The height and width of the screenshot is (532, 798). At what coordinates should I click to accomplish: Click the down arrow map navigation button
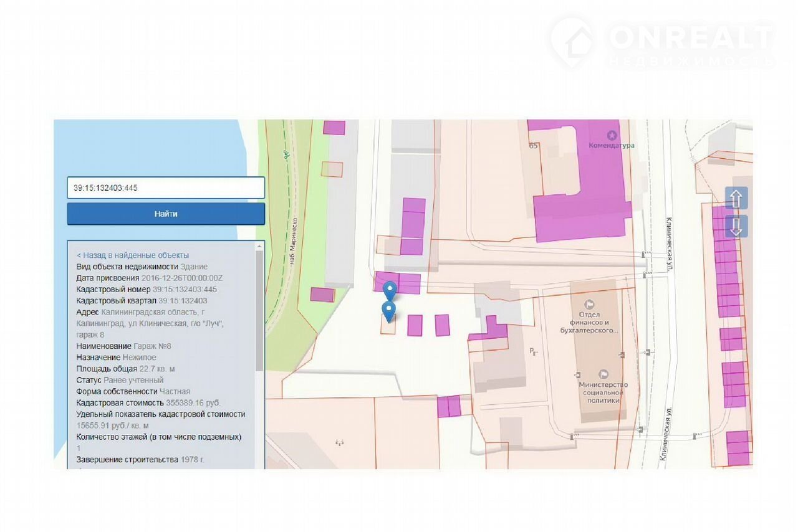click(x=736, y=226)
